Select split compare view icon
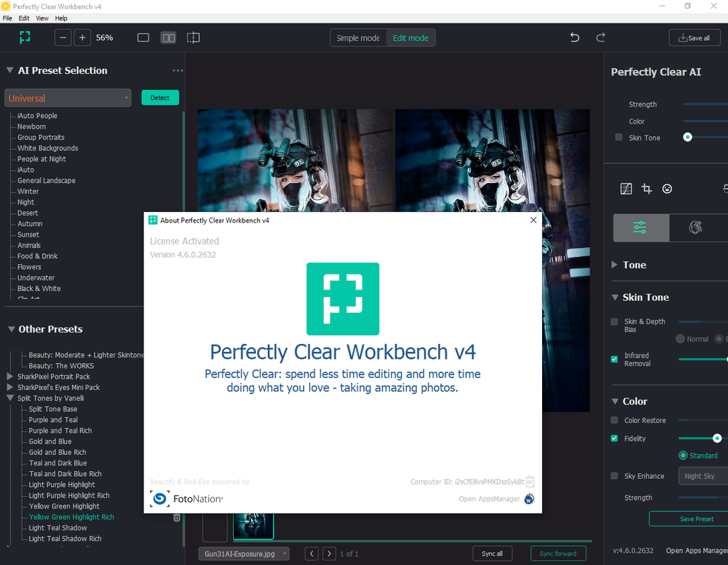Image resolution: width=728 pixels, height=565 pixels. point(193,37)
